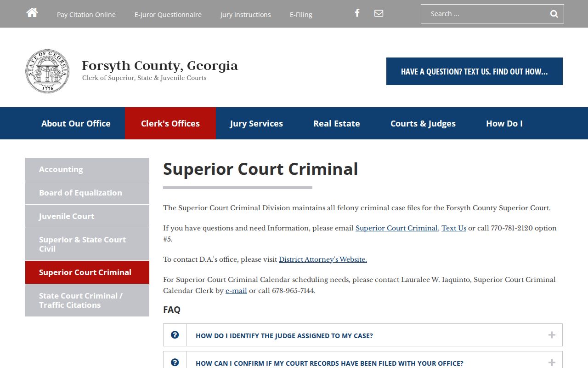Screen dimensions: 588x368
Task: Go to the home page icon
Action: [32, 13]
